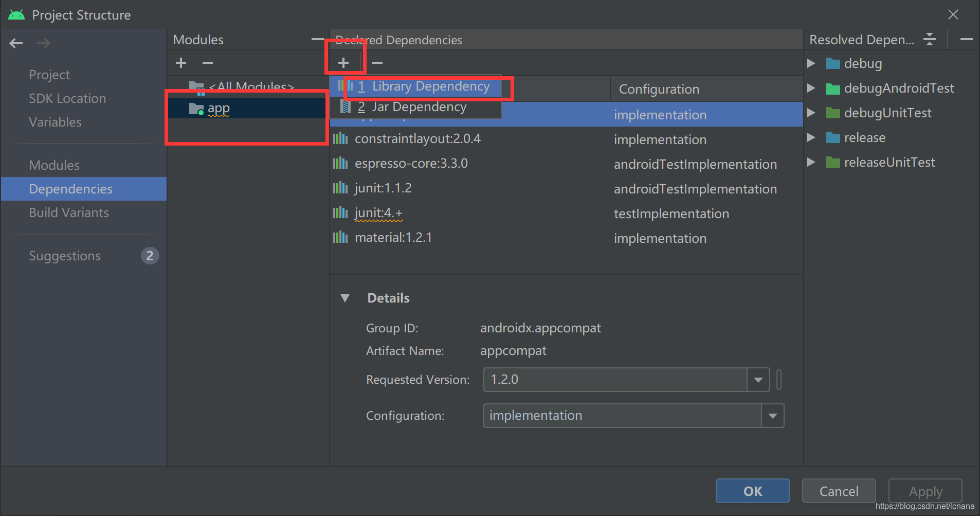Select the app module
The image size is (980, 516).
point(247,109)
